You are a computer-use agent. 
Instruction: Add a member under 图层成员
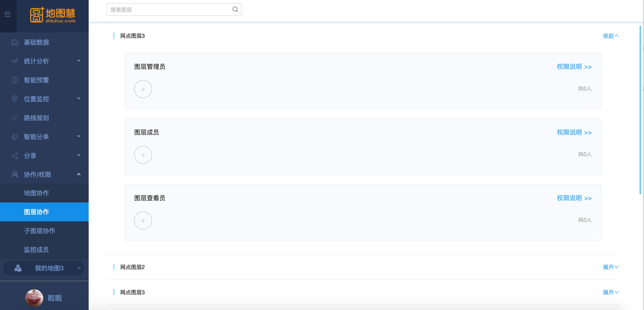143,155
